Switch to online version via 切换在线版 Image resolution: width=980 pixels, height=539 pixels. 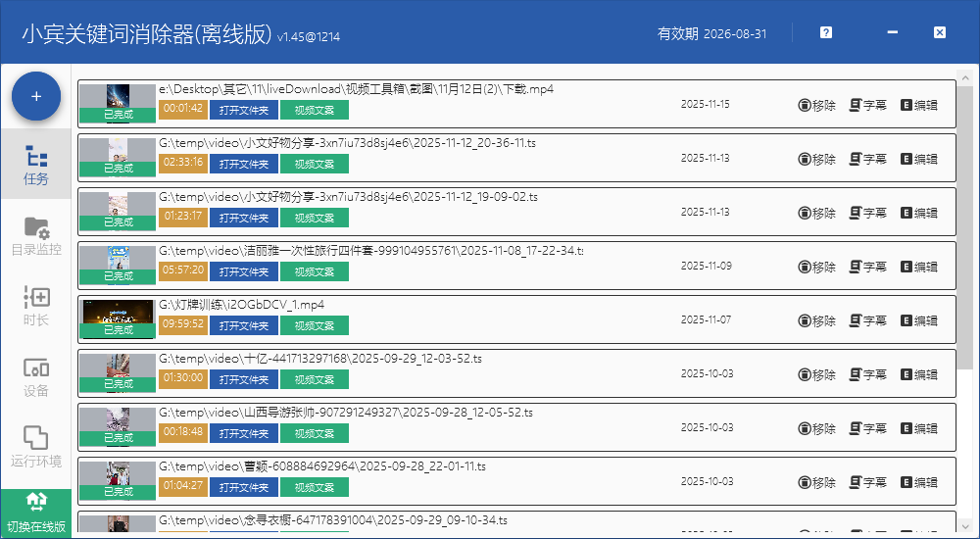pos(36,513)
